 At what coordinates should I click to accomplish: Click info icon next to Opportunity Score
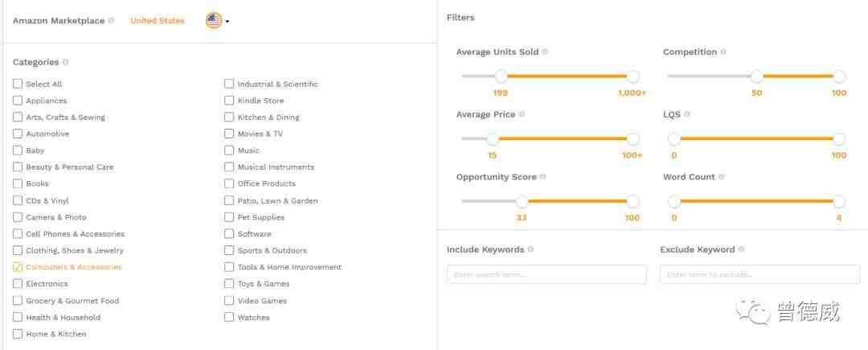(543, 177)
